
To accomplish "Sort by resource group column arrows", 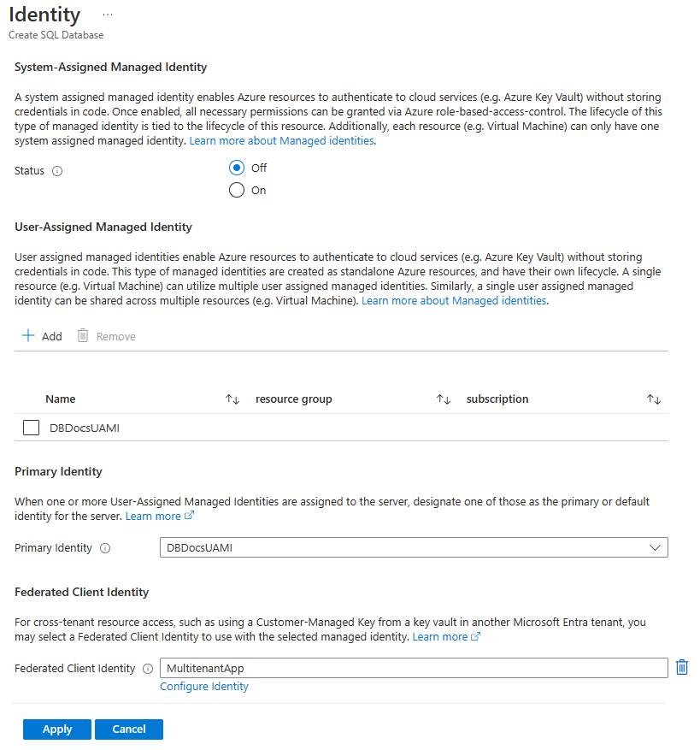I will [x=443, y=399].
